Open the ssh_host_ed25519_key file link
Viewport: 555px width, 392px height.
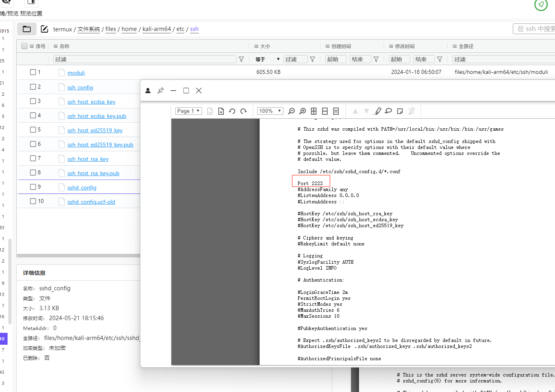pyautogui.click(x=95, y=130)
